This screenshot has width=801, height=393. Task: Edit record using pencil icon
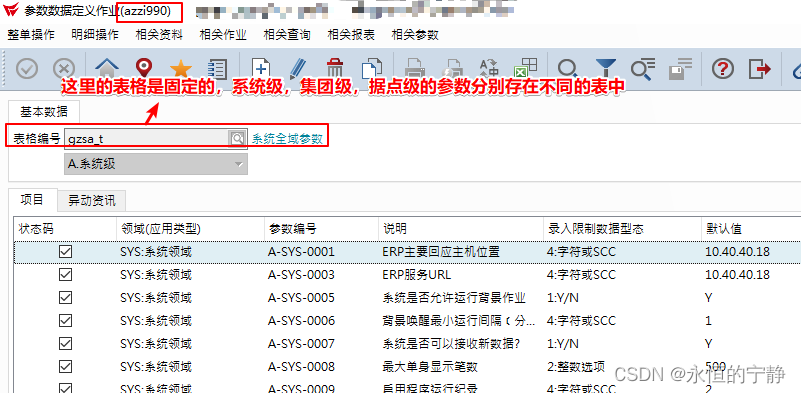(298, 68)
